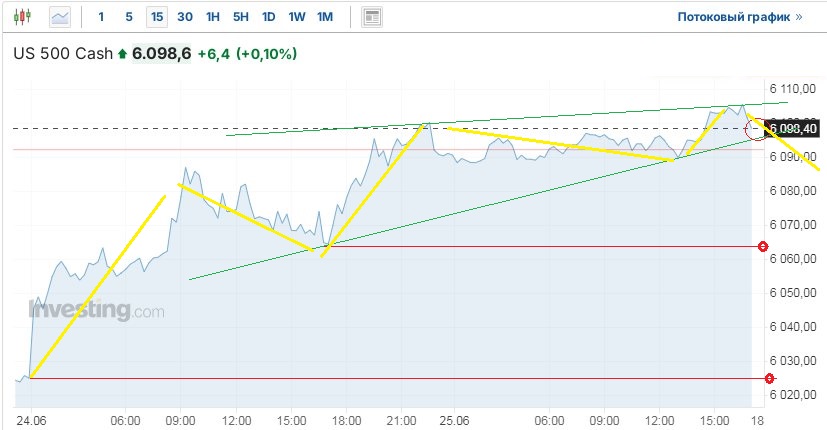Click the lower red level marker on the right
Viewport: 827px width, 430px height.
769,378
